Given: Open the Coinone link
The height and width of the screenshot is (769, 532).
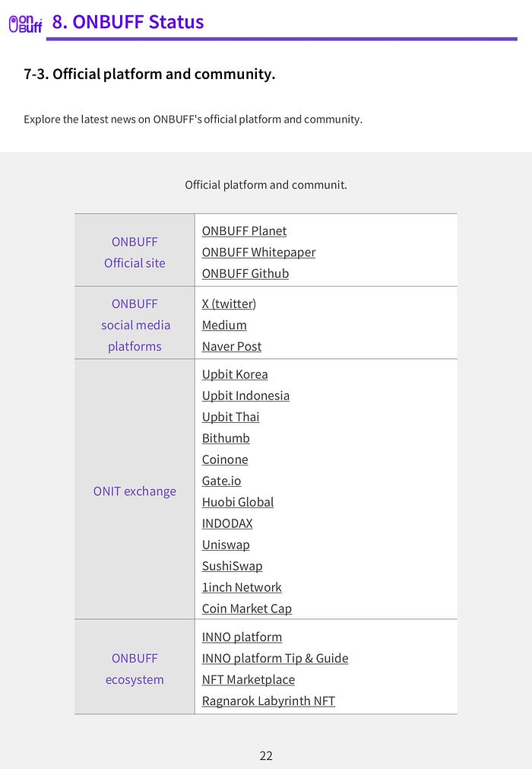Looking at the screenshot, I should pyautogui.click(x=225, y=459).
